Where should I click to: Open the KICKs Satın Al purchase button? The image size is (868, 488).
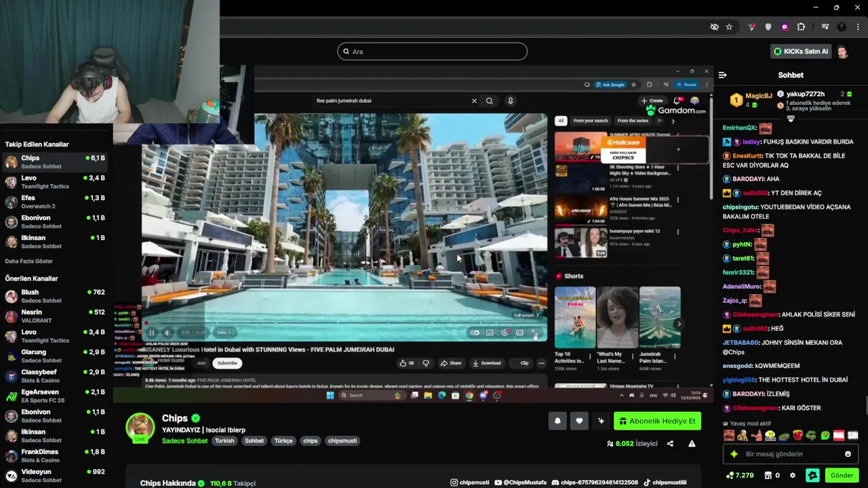pos(801,52)
